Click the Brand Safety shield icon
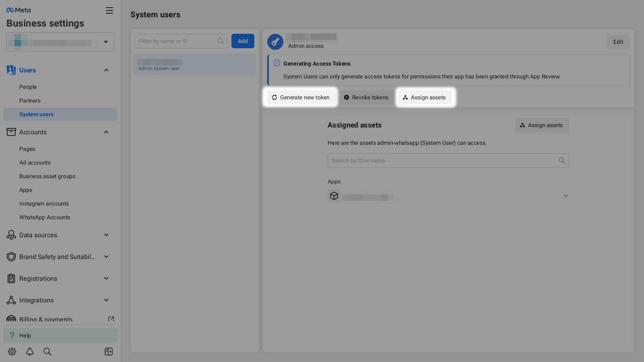The height and width of the screenshot is (362, 644). click(x=11, y=257)
